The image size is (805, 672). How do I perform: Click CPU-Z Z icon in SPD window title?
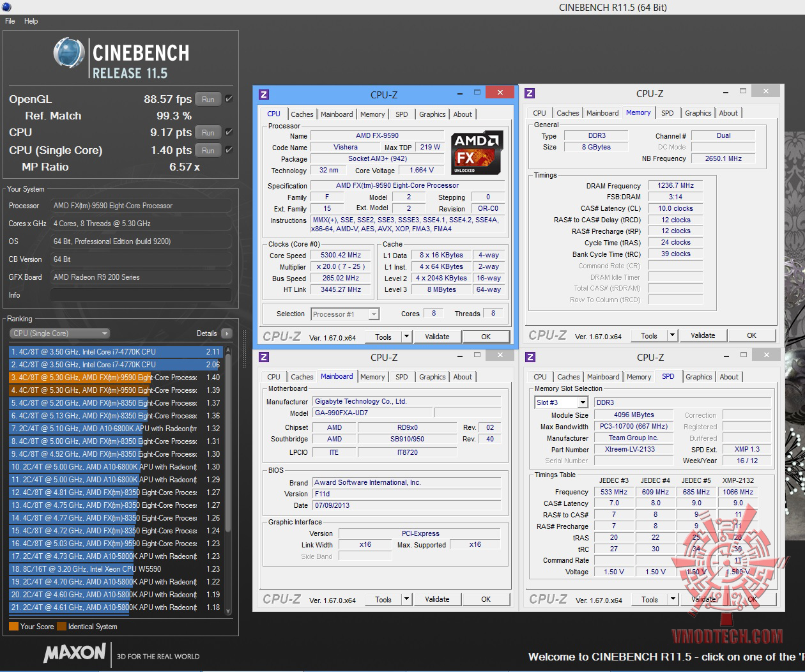530,357
